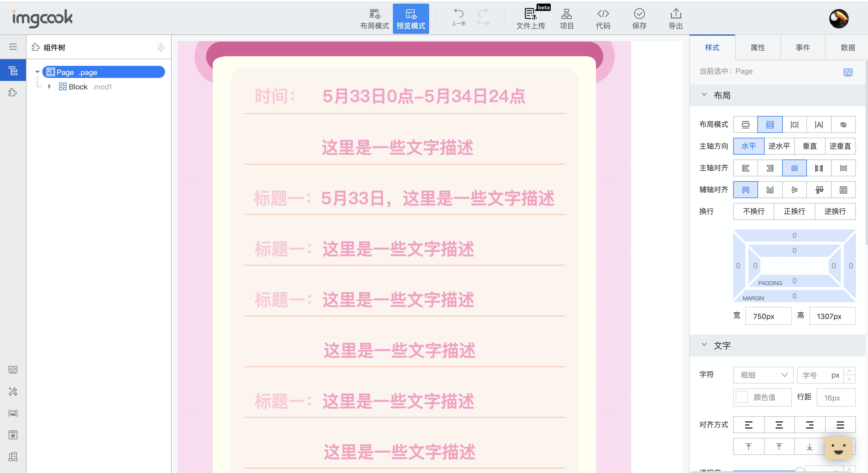Select 不换行 wrap option
868x473 pixels.
click(x=753, y=211)
